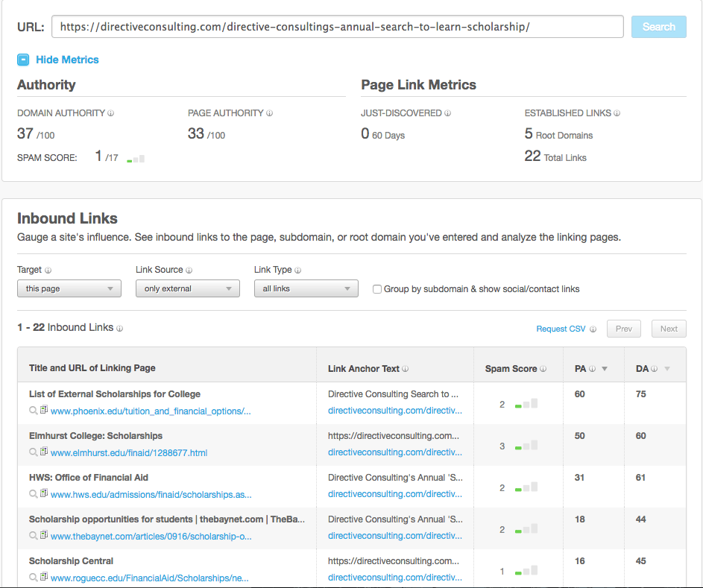Screen dimensions: 703x588
Task: Click info icon next to Domain Authority
Action: tap(111, 113)
